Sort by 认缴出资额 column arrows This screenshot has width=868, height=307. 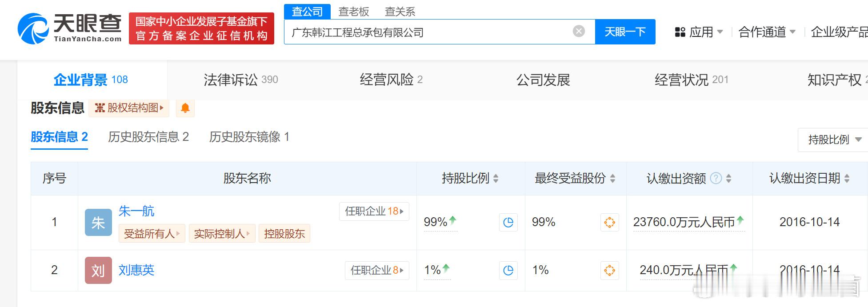728,179
